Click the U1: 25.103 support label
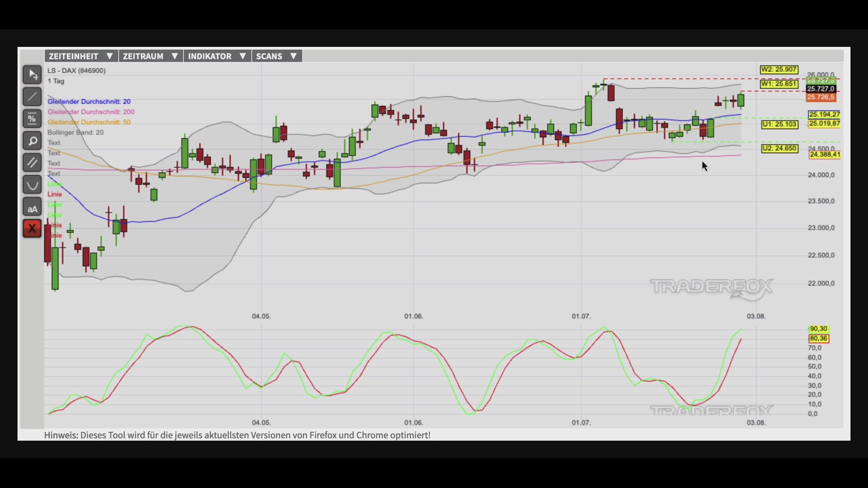Viewport: 868px width, 488px height. [780, 124]
